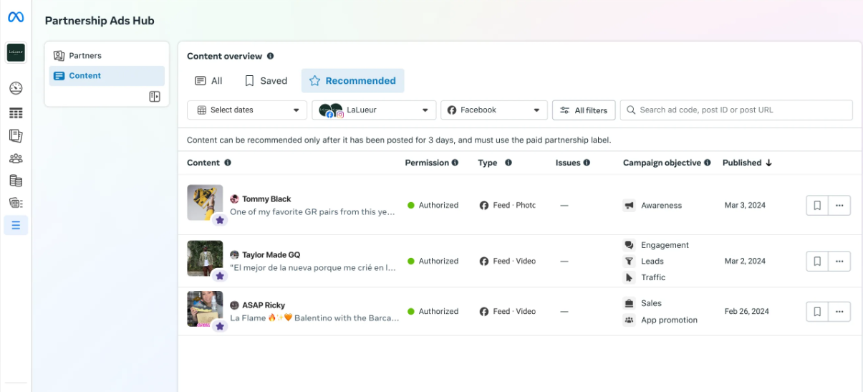This screenshot has width=868, height=392.
Task: Open more options for ASAP Ricky post
Action: [839, 312]
